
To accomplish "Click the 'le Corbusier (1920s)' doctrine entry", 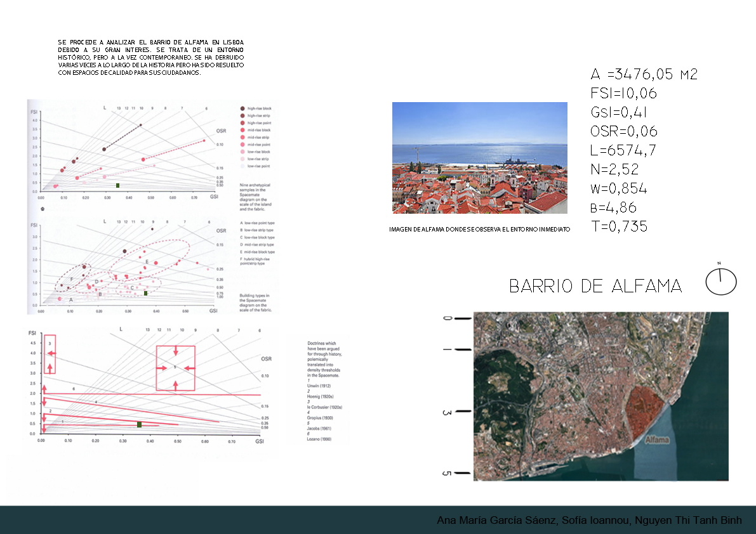I will (x=324, y=407).
